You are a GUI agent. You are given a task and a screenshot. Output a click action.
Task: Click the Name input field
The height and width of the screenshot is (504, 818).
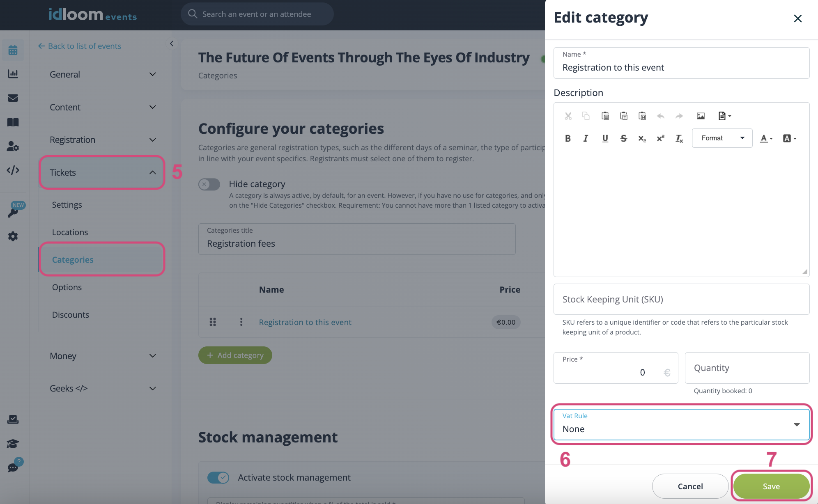681,66
